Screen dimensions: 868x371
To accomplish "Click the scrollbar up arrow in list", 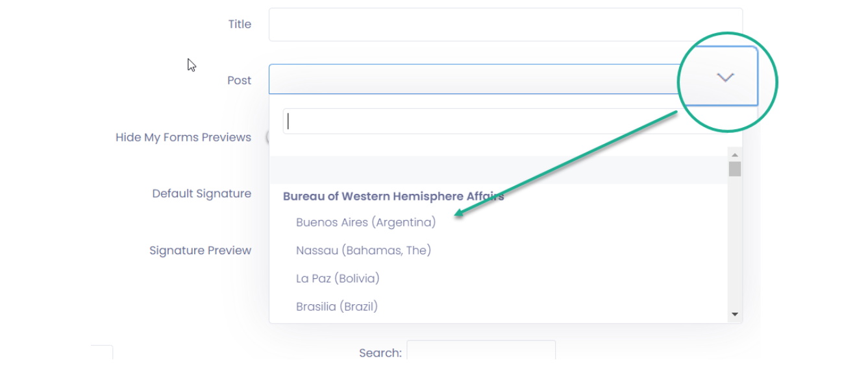I will point(735,154).
